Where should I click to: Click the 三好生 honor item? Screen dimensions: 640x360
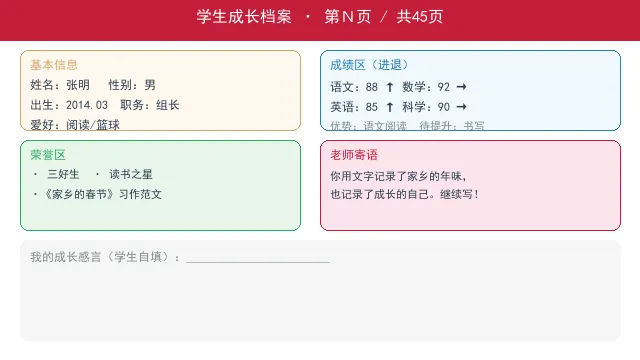click(63, 174)
